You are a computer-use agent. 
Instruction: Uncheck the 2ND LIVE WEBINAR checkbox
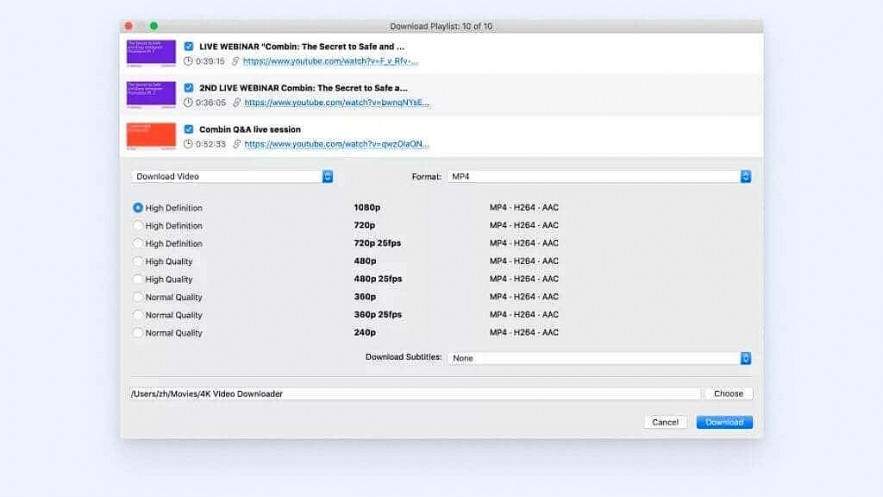point(189,88)
